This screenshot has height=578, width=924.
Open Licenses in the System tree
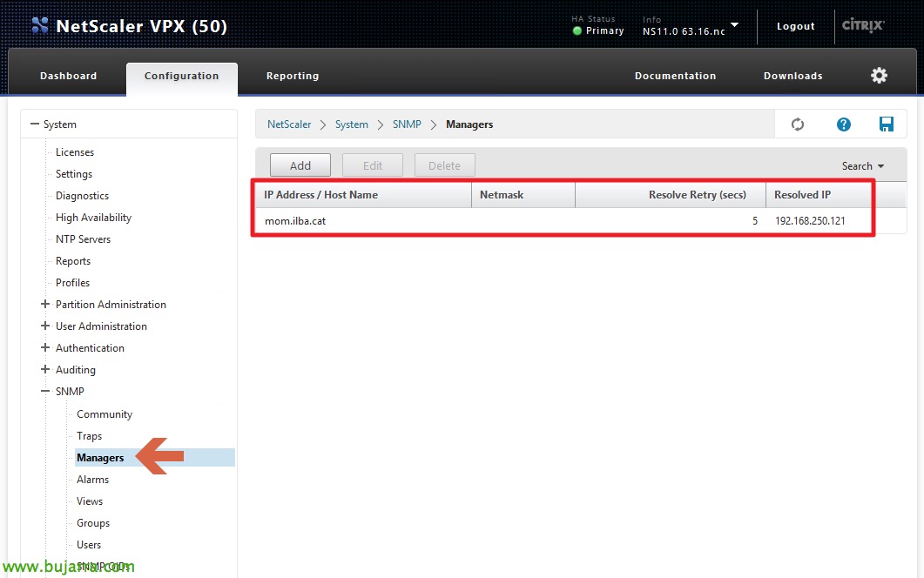tap(75, 152)
